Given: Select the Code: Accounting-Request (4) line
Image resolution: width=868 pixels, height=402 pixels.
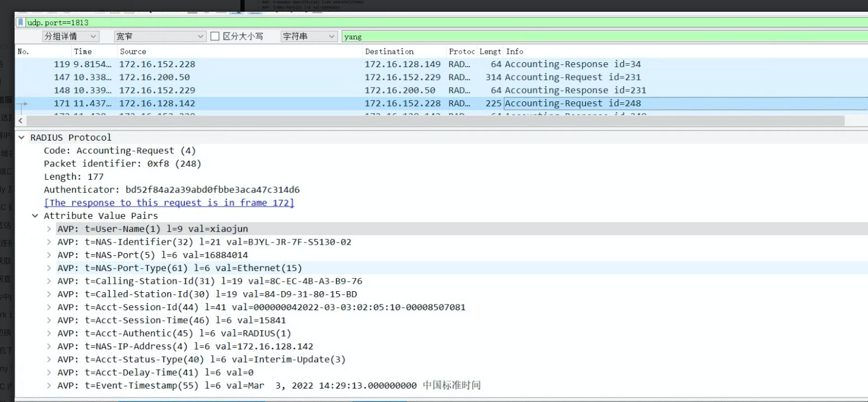Looking at the screenshot, I should pyautogui.click(x=120, y=151).
